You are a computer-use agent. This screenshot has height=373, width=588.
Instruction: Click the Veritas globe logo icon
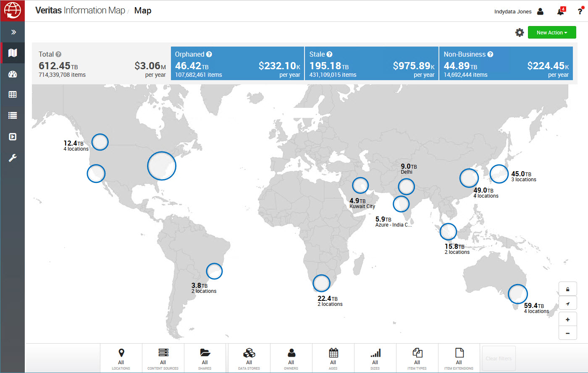tap(13, 11)
